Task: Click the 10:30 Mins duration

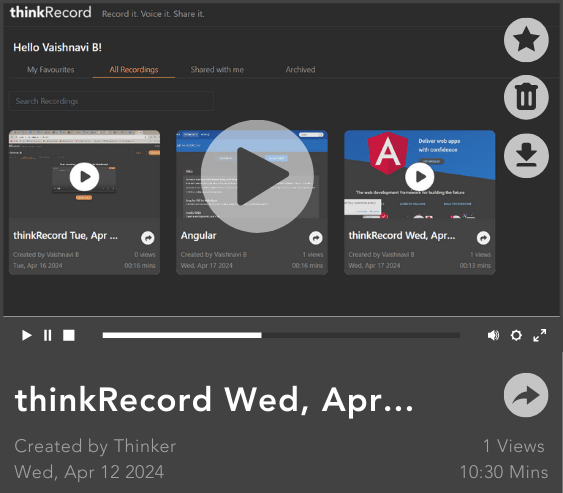Action: click(504, 472)
